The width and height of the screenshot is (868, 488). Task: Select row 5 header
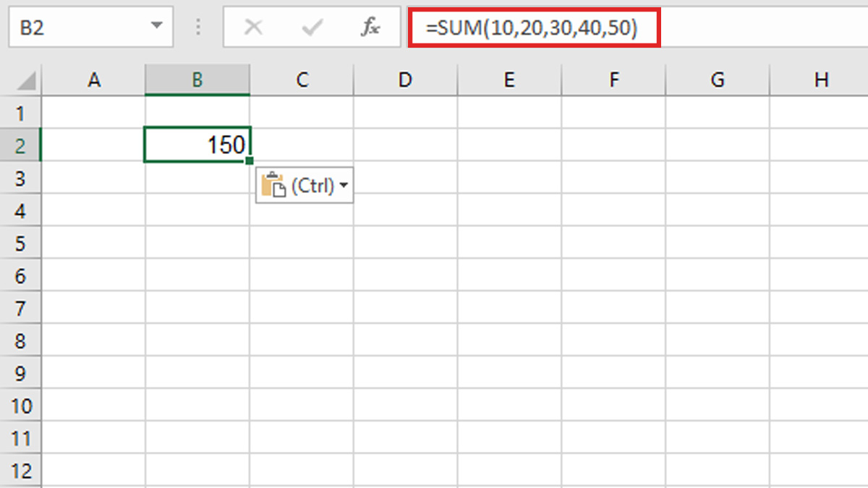click(20, 243)
